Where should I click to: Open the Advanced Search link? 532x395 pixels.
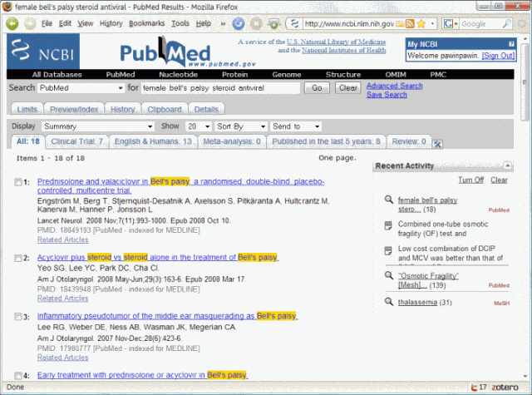(394, 86)
